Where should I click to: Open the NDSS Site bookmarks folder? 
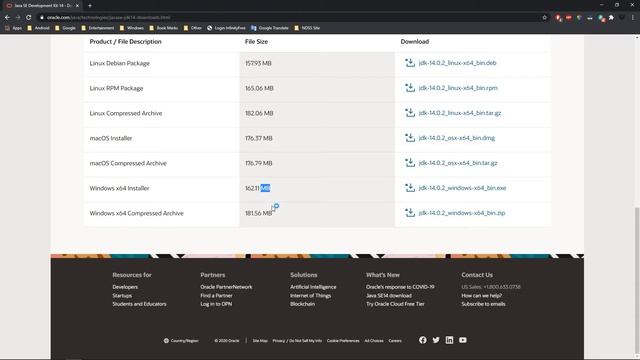(x=307, y=28)
